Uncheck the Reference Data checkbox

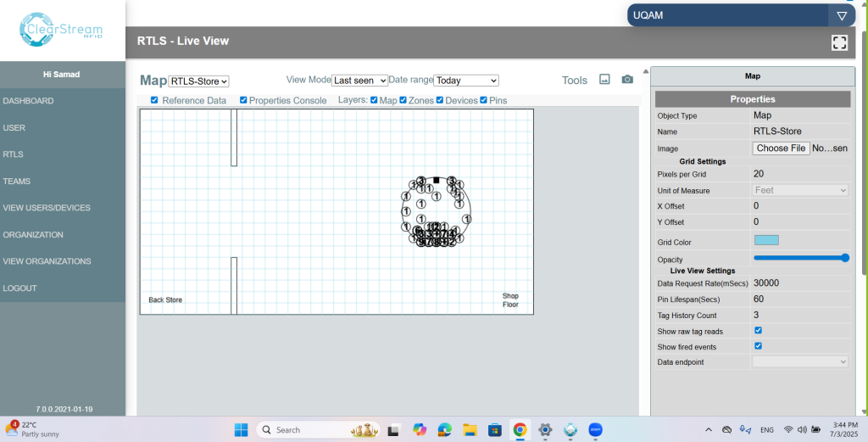click(x=154, y=100)
